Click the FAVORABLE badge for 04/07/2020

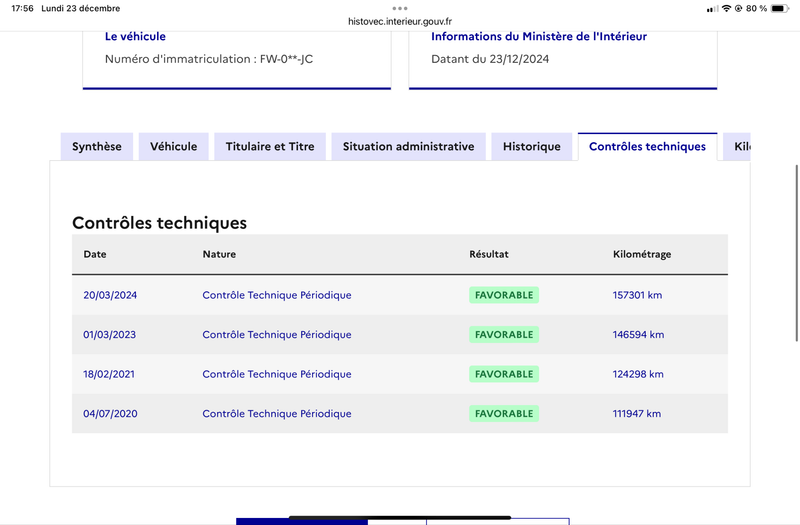(504, 414)
